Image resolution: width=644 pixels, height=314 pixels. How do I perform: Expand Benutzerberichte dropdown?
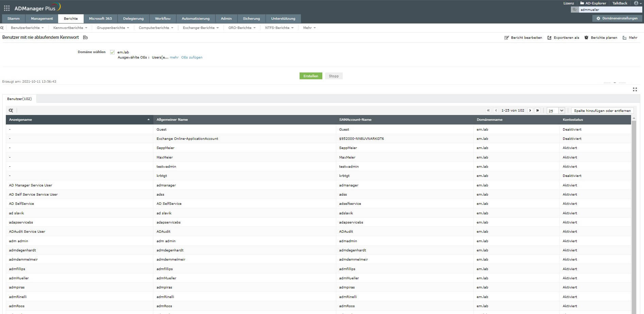[x=27, y=28]
